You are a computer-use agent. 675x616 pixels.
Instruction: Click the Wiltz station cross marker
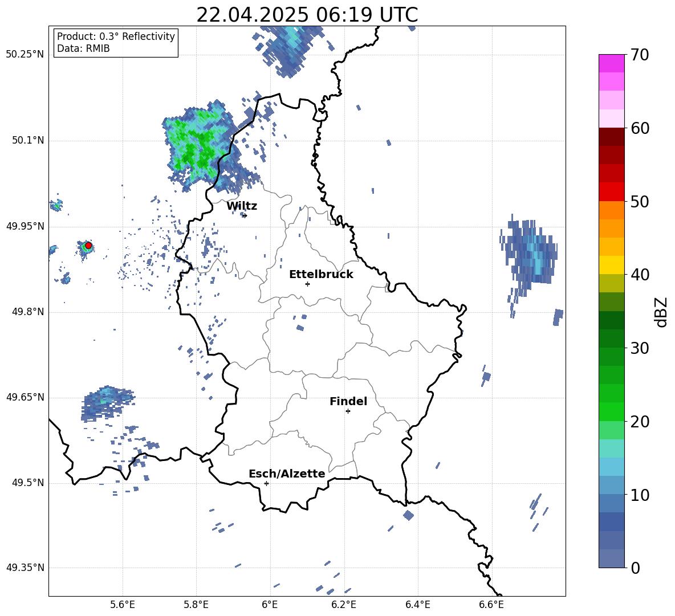coord(245,215)
